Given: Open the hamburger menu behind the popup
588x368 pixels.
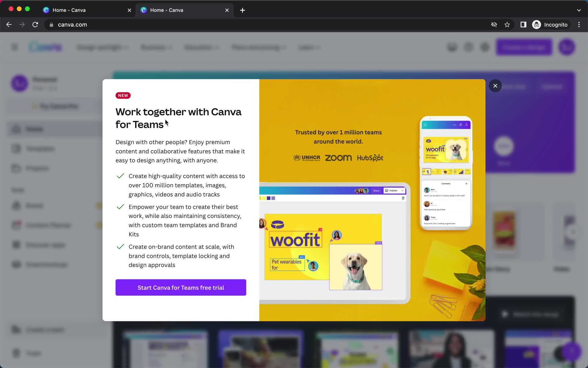Looking at the screenshot, I should 15,47.
